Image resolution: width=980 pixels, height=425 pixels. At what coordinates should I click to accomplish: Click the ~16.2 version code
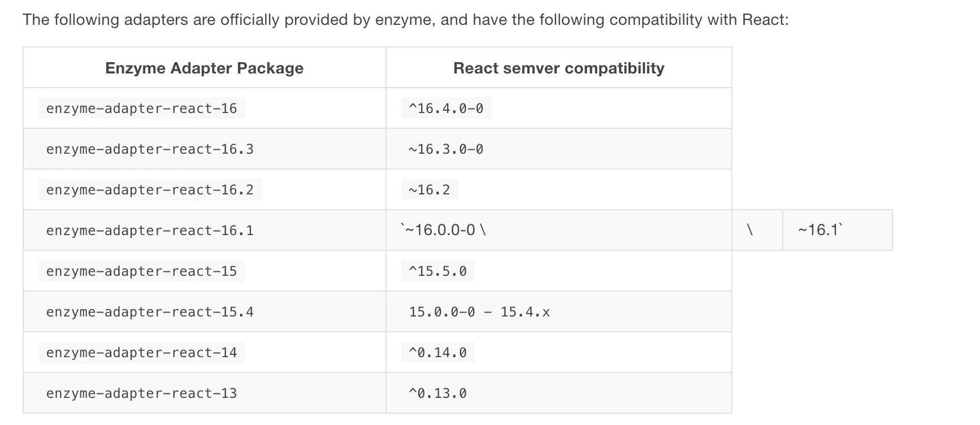(429, 190)
